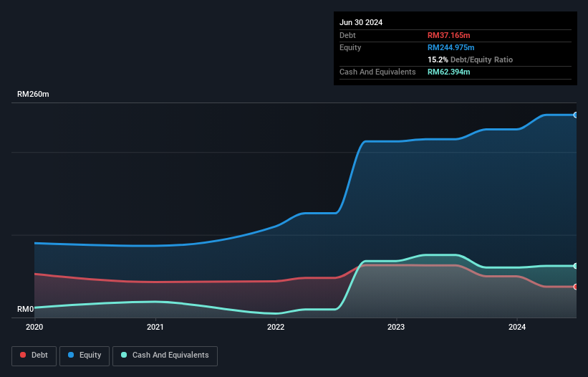Click the red Debt legend dot

(23, 355)
